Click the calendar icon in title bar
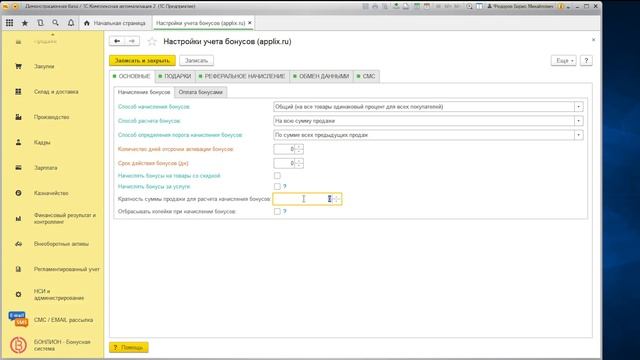Image resolution: width=640 pixels, height=360 pixels. click(x=427, y=7)
